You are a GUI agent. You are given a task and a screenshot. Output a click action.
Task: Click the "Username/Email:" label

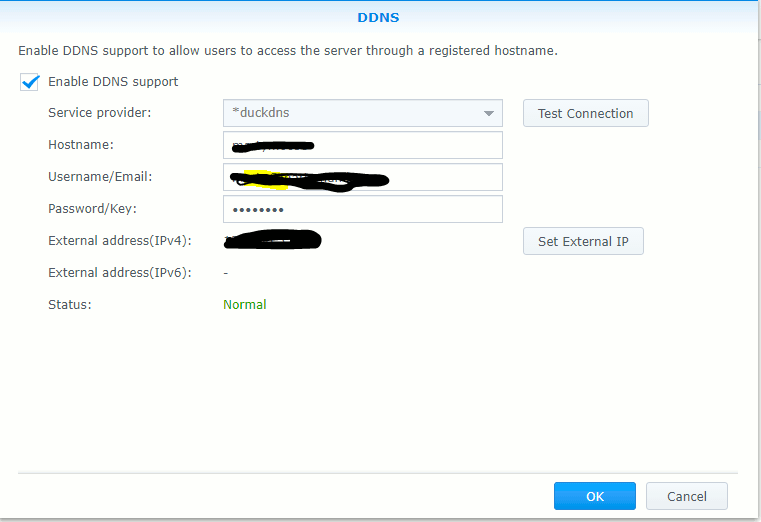click(x=100, y=177)
